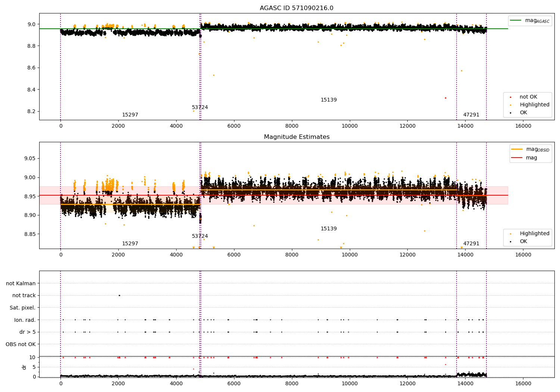Click the y-axis tick 9.0 in top plot
The image size is (560, 392).
coord(31,24)
